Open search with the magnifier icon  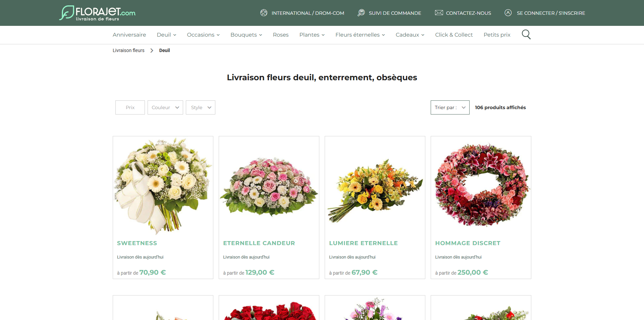click(526, 35)
